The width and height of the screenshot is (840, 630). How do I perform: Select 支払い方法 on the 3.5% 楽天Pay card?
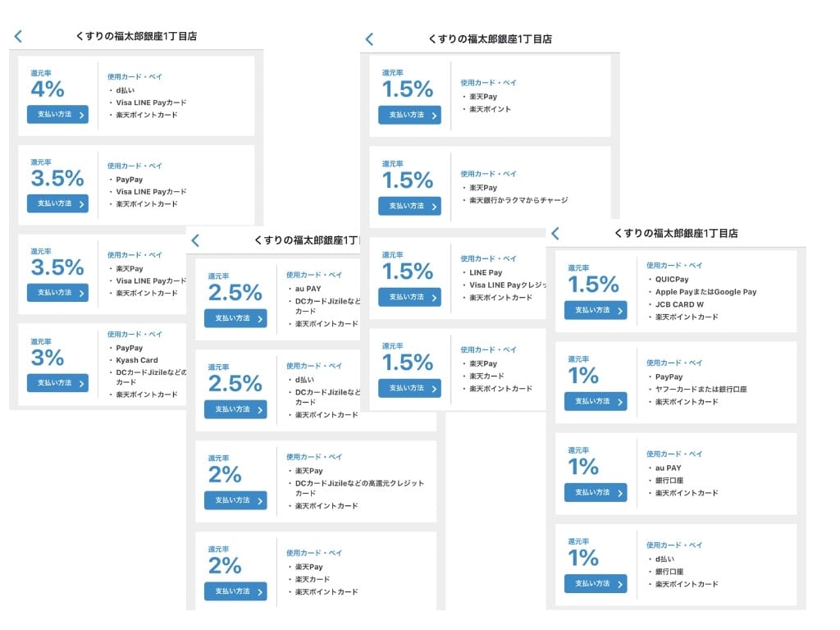(x=57, y=292)
